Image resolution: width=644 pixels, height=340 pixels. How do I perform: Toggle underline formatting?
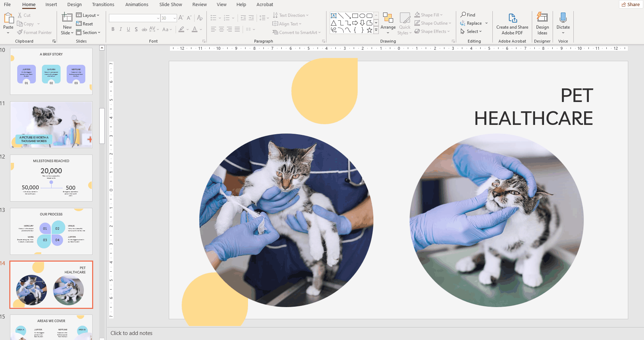pos(128,29)
